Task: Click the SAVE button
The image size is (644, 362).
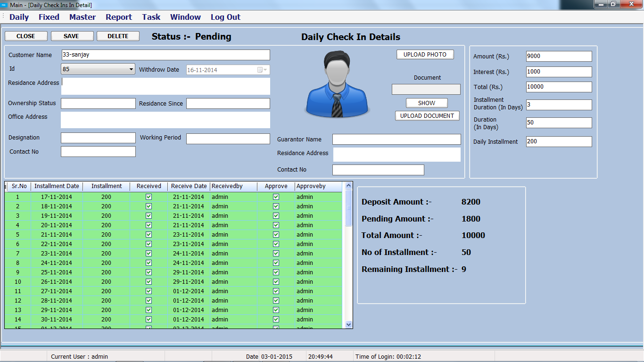Action: click(x=71, y=36)
